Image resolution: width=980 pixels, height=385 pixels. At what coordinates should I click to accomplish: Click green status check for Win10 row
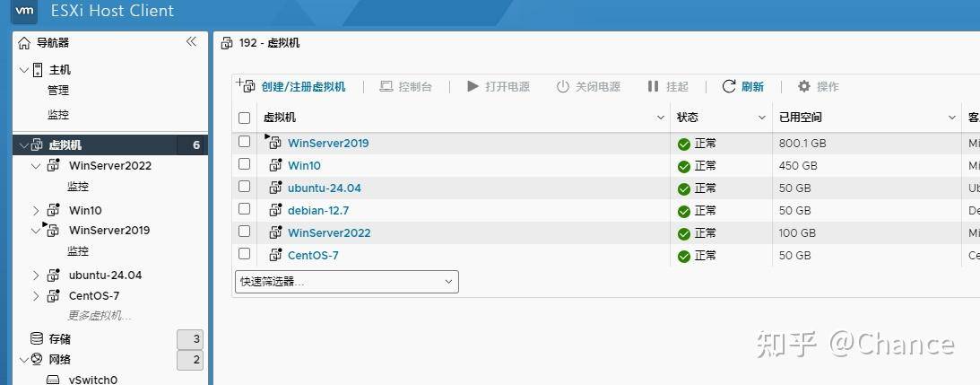684,167
